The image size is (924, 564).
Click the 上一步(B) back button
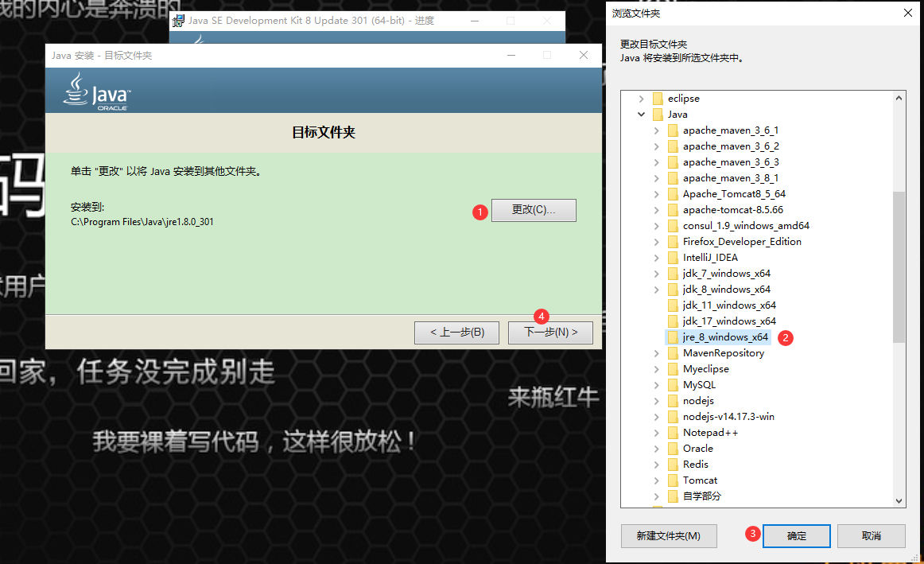[456, 333]
